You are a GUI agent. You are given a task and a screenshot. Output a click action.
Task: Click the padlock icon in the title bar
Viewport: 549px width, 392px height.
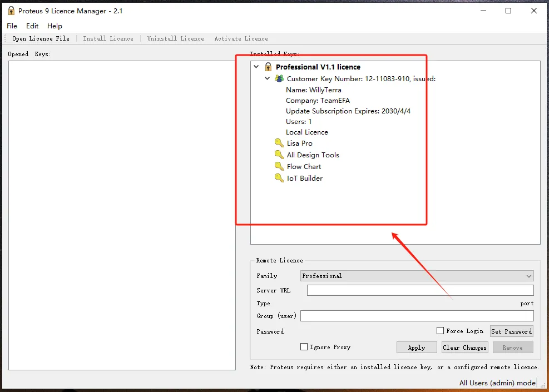(x=11, y=11)
